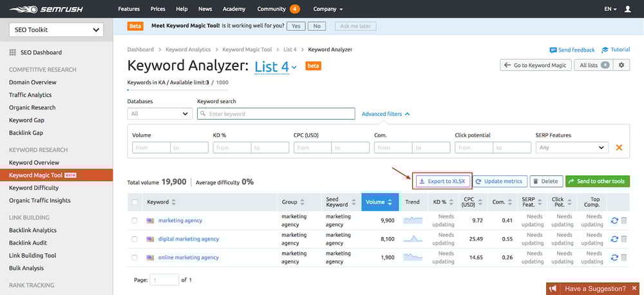Viewport: 644px width, 295px height.
Task: Click the Export to XLSX button
Action: tap(442, 181)
